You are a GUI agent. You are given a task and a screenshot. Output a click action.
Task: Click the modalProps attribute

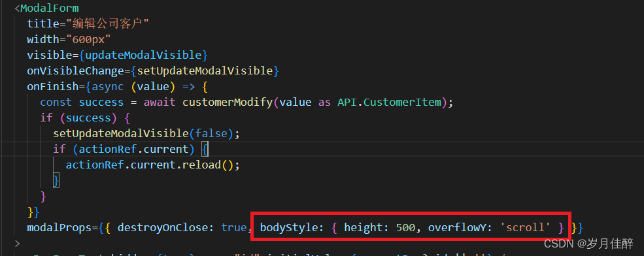tap(59, 227)
